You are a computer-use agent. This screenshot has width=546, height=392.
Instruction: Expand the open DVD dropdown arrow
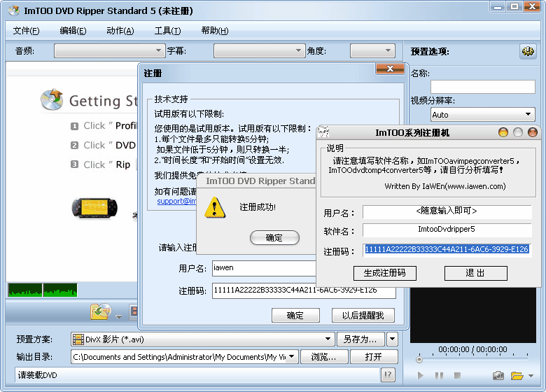point(119,317)
